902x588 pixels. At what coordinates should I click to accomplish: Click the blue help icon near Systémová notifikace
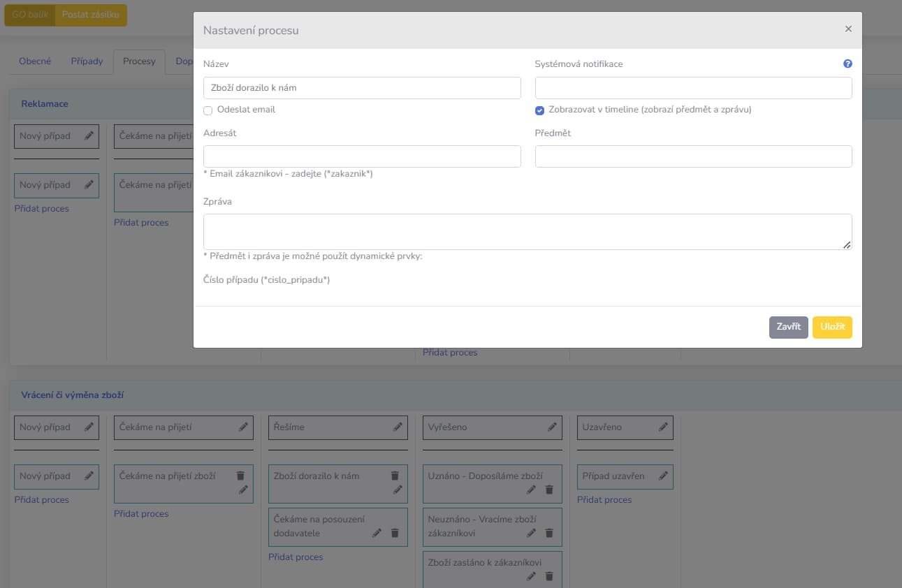(848, 64)
